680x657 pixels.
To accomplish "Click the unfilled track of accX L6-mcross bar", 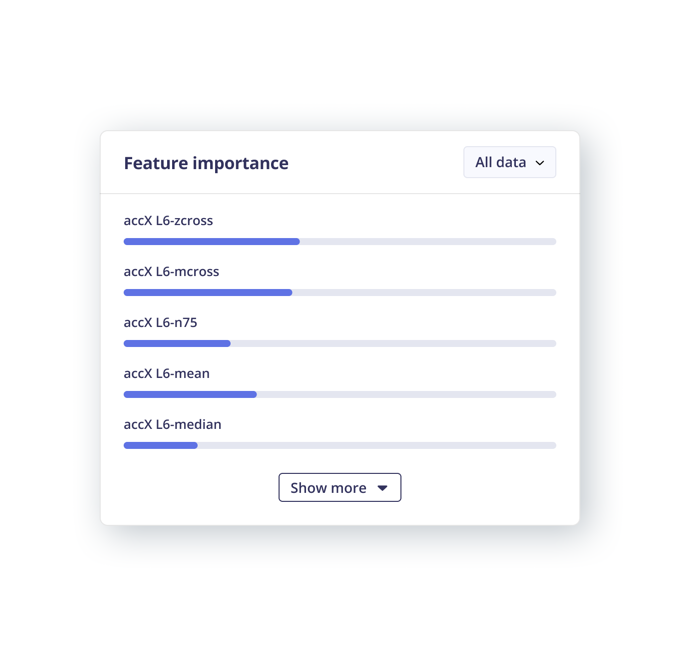I will (424, 292).
